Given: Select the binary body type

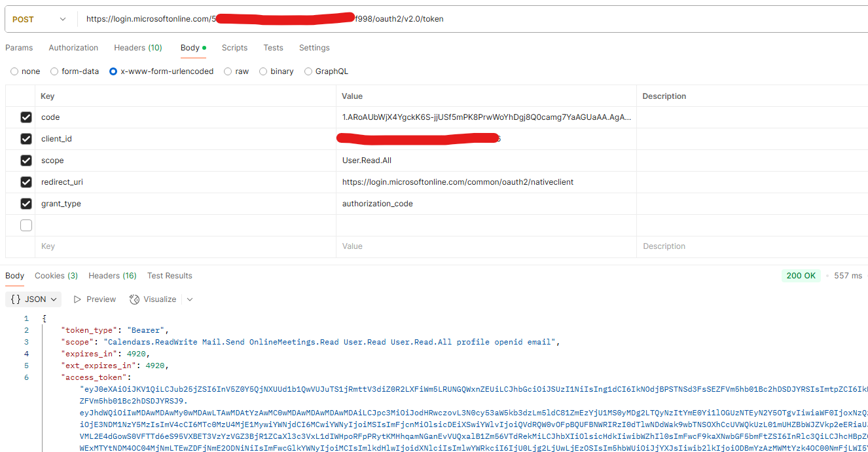Looking at the screenshot, I should 276,71.
